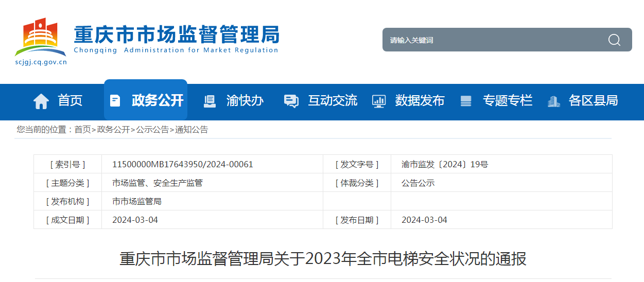
Task: Click the English name Chongqing Administration for Market Regulation
Action: click(176, 50)
